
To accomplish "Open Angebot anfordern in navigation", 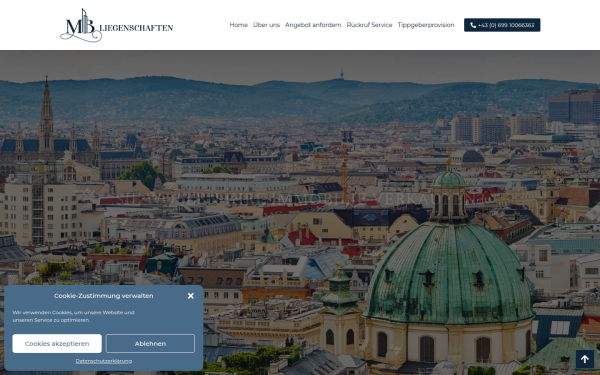I will coord(313,25).
